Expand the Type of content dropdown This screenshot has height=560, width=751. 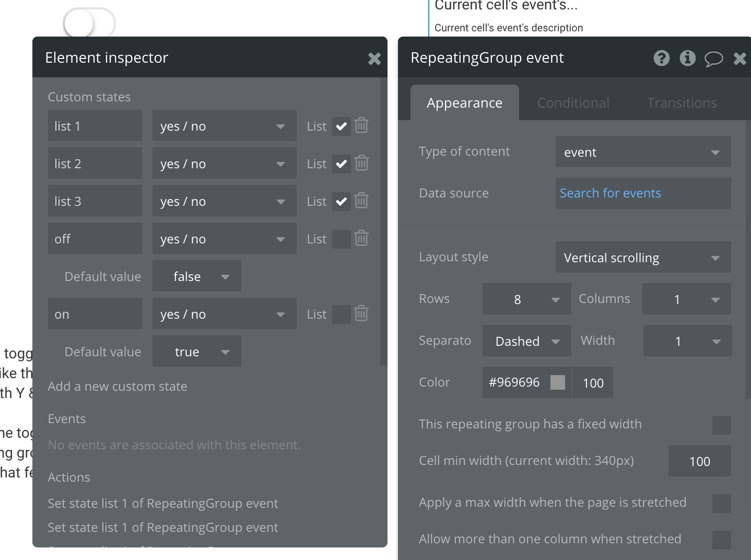(x=643, y=152)
